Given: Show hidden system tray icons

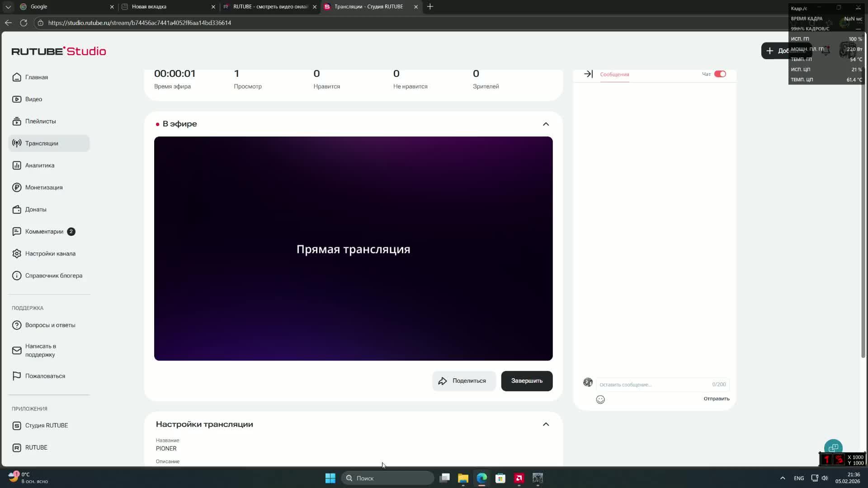Looking at the screenshot, I should tap(783, 478).
